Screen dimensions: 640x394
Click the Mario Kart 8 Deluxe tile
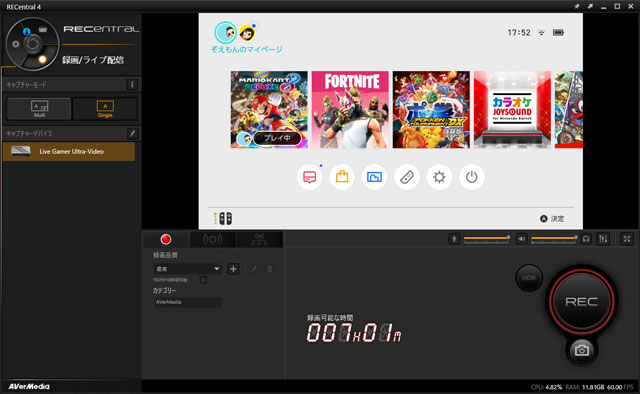[x=269, y=109]
